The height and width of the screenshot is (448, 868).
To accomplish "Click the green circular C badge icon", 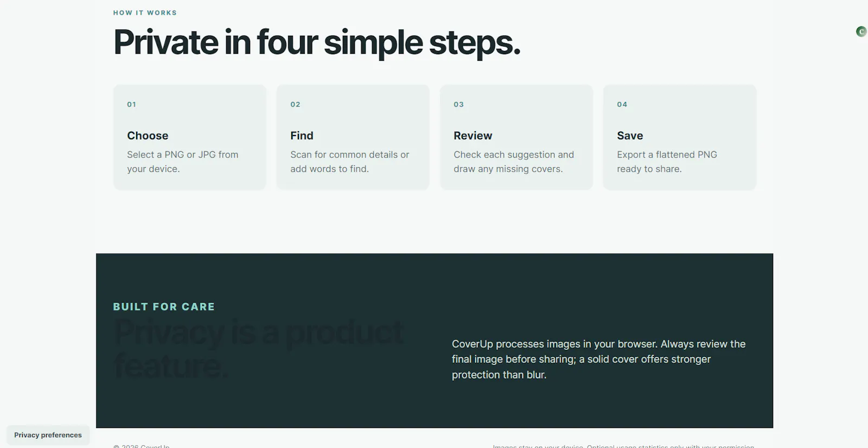I will click(861, 31).
